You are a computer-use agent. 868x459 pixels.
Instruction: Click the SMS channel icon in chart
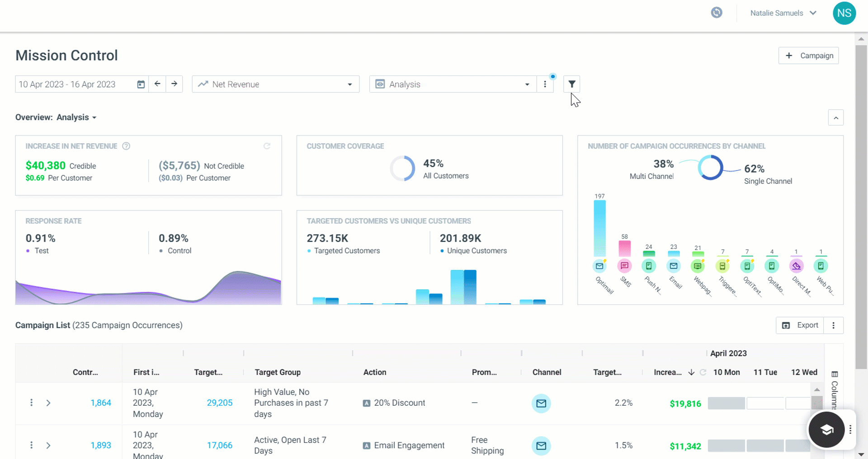point(624,266)
